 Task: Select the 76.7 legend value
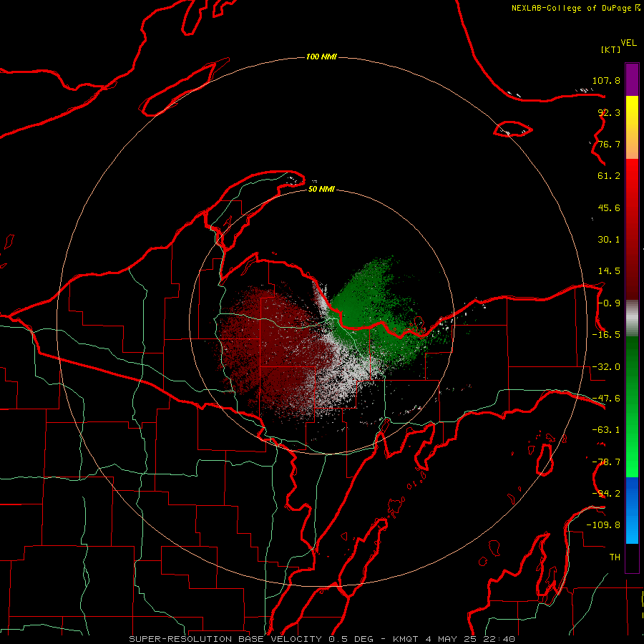[x=609, y=144]
